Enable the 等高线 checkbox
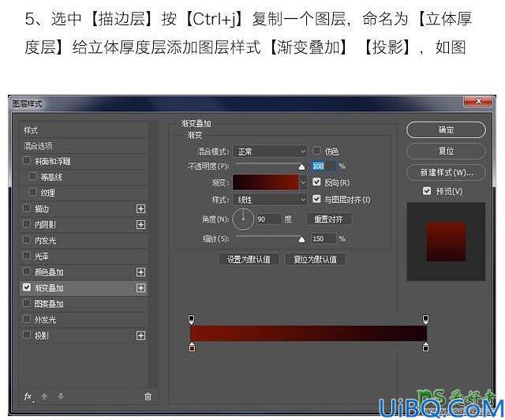This screenshot has height=420, width=505. click(32, 176)
